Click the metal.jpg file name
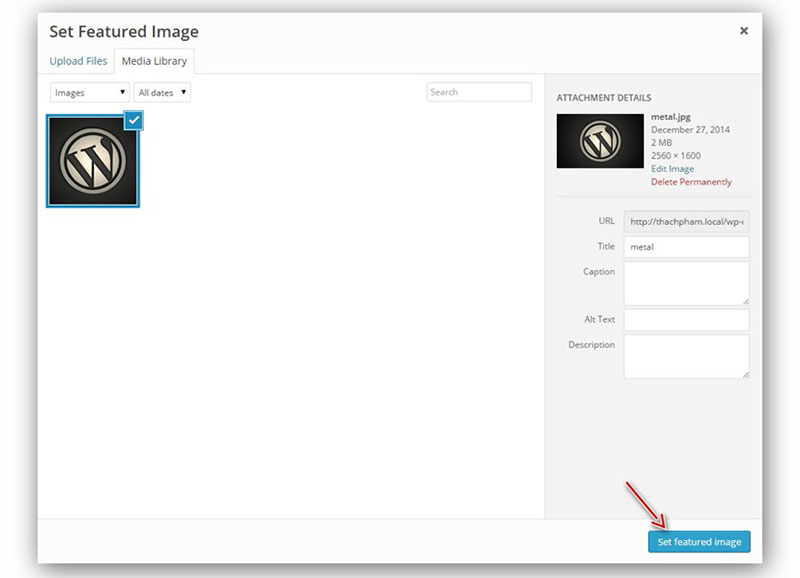The width and height of the screenshot is (800, 578). pyautogui.click(x=670, y=117)
